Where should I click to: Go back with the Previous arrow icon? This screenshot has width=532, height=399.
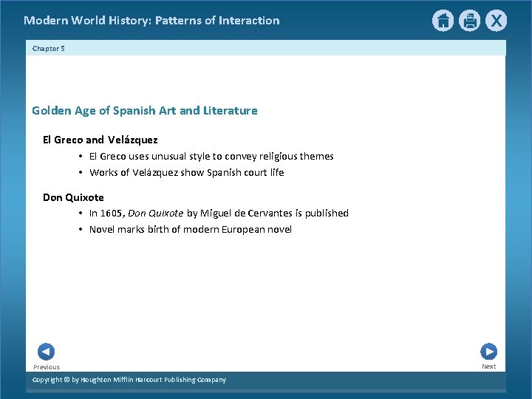coord(46,352)
